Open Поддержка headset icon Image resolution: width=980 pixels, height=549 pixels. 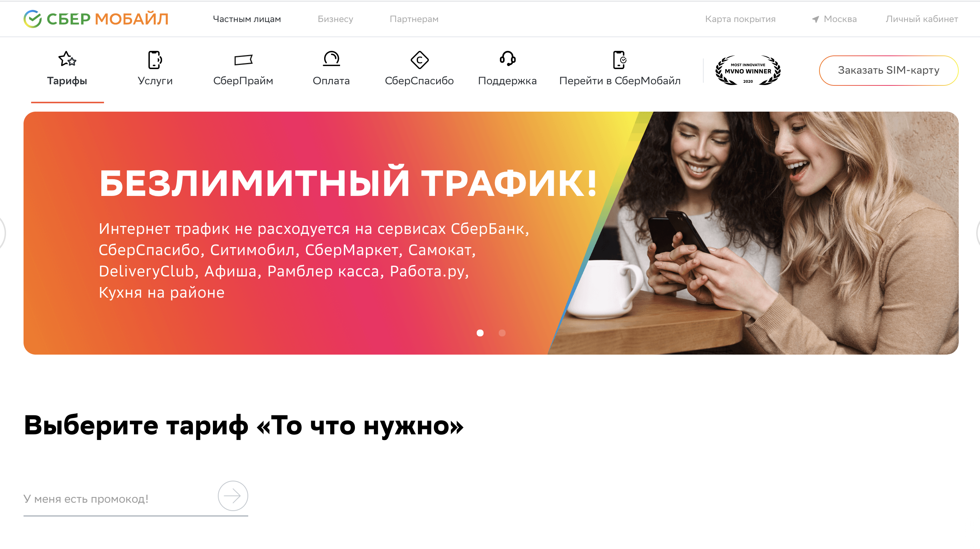tap(507, 60)
